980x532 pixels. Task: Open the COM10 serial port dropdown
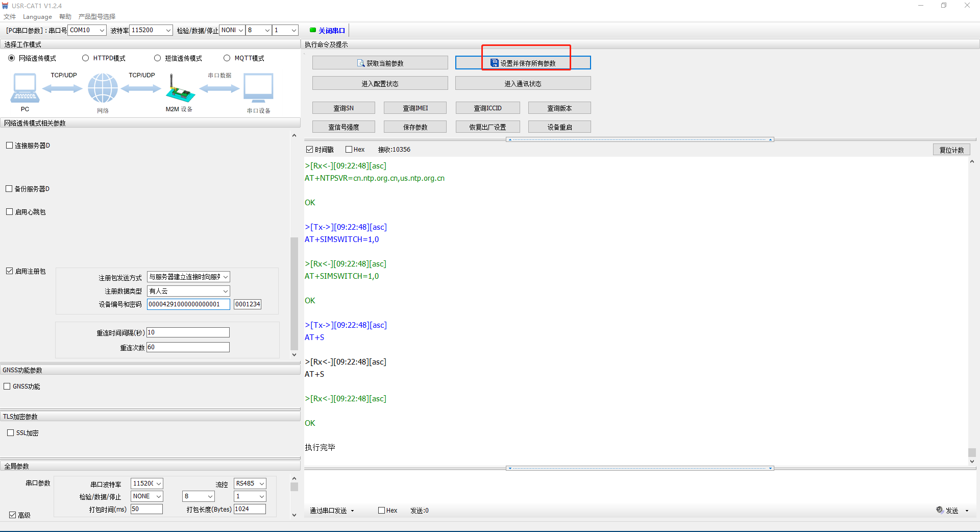pyautogui.click(x=87, y=30)
